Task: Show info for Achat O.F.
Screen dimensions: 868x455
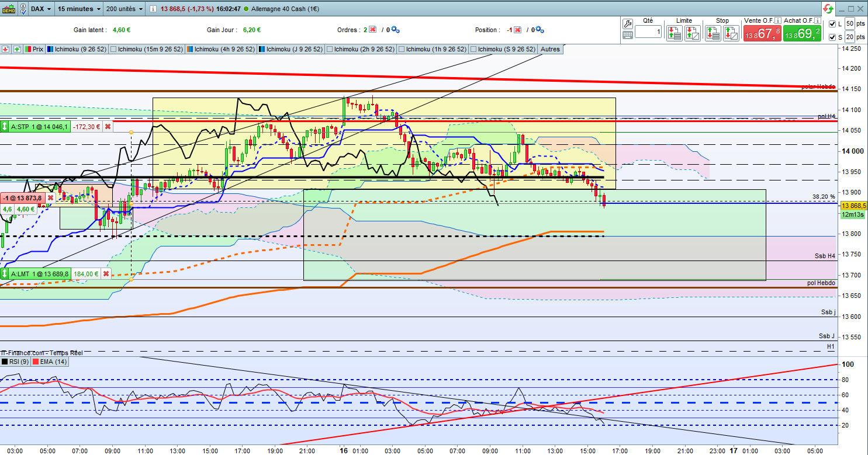Action: pos(817,20)
